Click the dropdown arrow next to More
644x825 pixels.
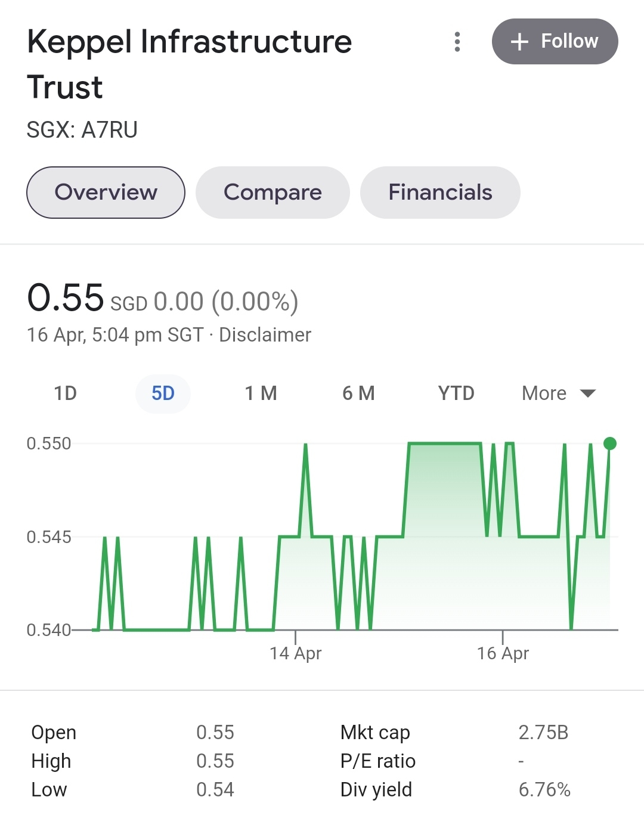[x=588, y=393]
